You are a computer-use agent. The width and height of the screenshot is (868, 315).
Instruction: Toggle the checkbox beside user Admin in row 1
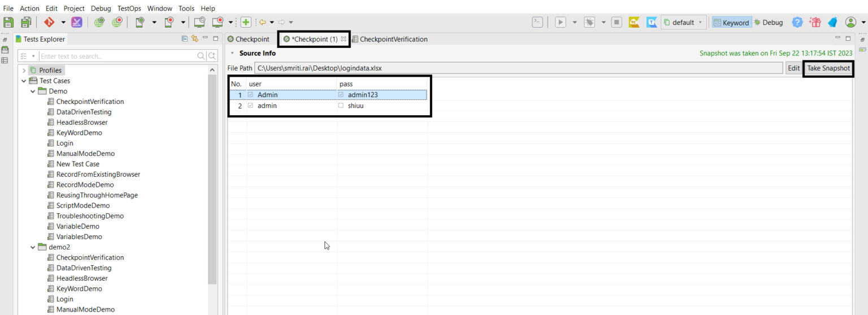[251, 95]
